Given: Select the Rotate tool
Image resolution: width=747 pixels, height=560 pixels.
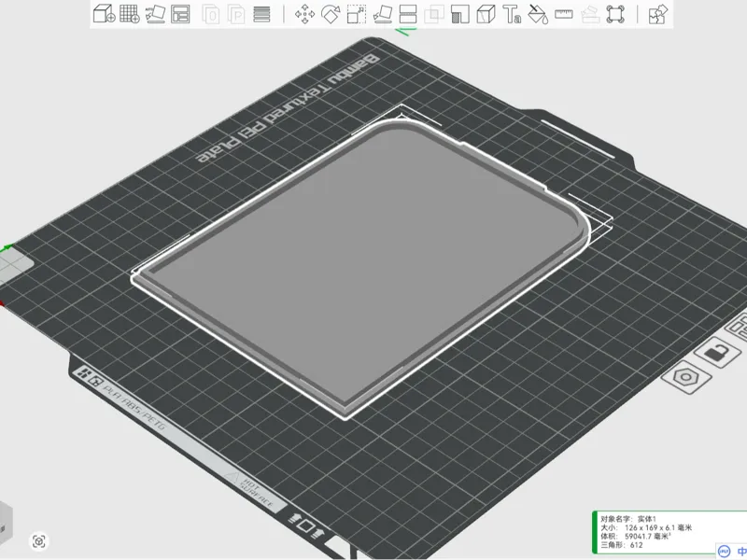Looking at the screenshot, I should [x=331, y=14].
